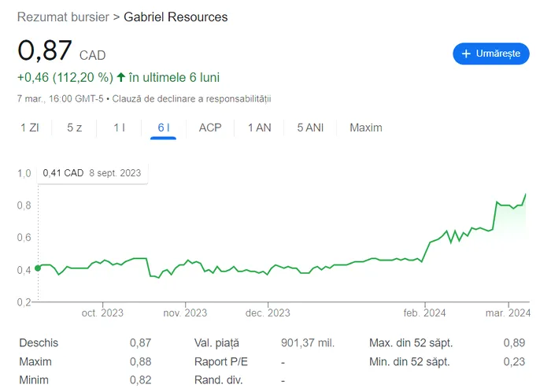This screenshot has height=392, width=551.
Task: Select the 6 l range tab
Action: 164,128
